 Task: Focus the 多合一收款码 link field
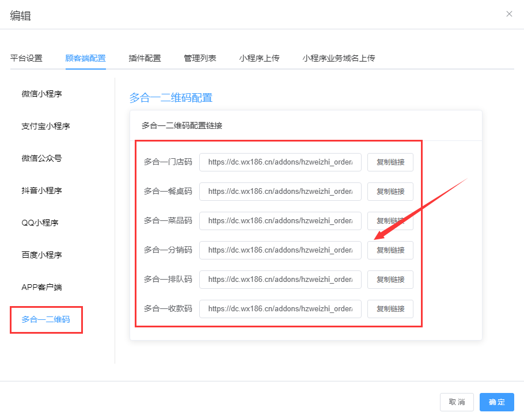coord(280,309)
